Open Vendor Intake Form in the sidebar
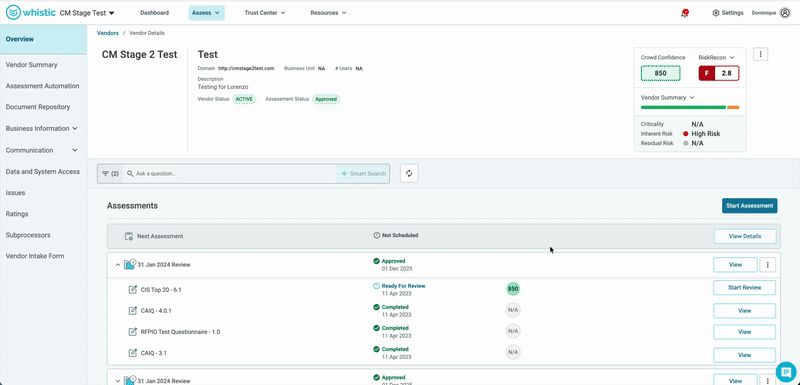800x385 pixels. (35, 256)
